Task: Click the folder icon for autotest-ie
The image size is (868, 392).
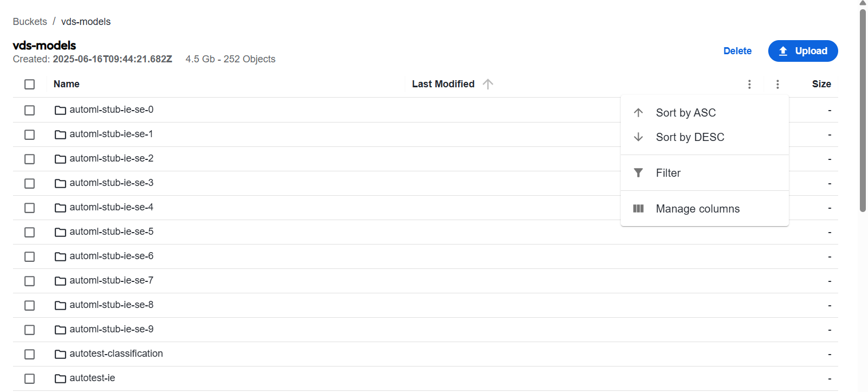Action: (x=60, y=378)
